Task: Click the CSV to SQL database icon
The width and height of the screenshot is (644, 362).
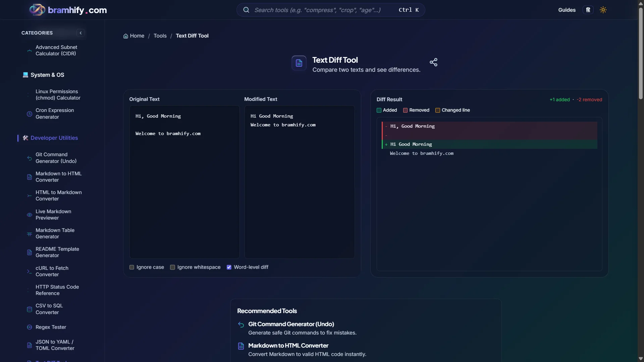Action: point(30,309)
